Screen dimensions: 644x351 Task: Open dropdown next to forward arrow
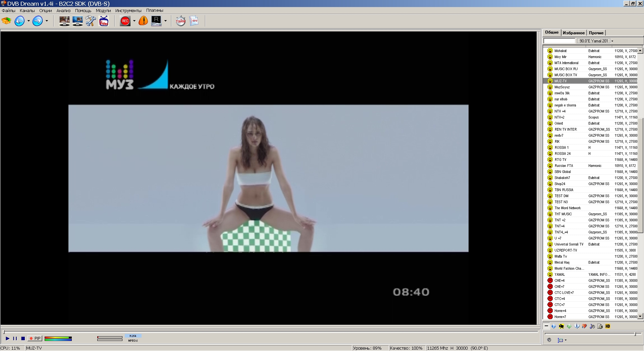47,21
